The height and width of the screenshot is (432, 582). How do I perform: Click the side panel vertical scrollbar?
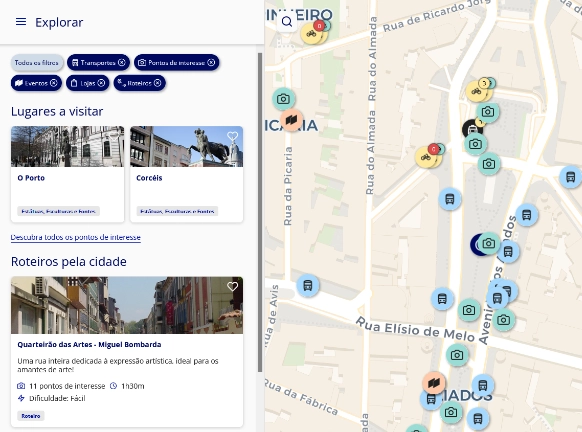click(x=260, y=212)
